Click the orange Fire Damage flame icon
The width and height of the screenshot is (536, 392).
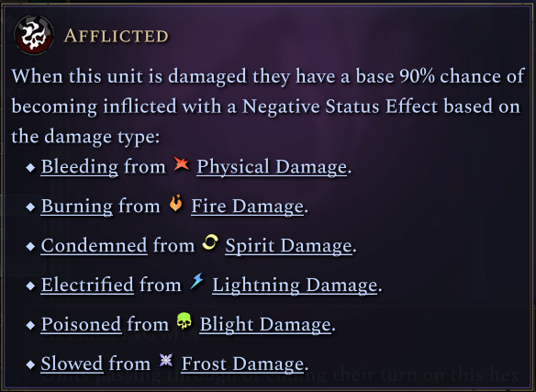click(175, 203)
